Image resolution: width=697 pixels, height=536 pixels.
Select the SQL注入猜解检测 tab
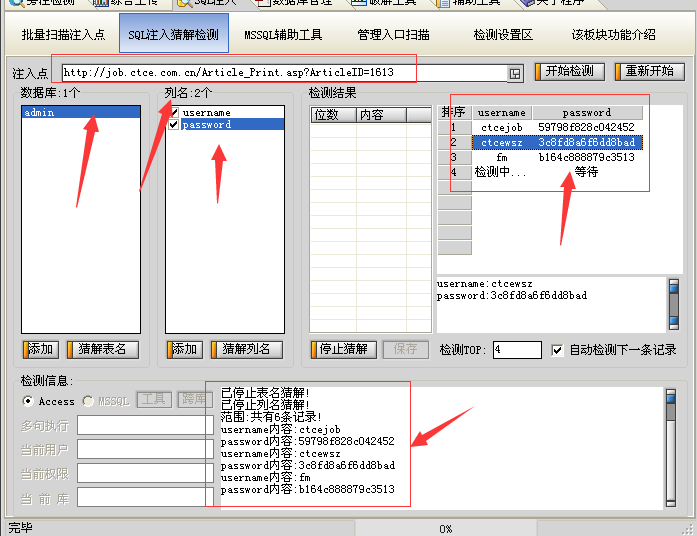[173, 33]
